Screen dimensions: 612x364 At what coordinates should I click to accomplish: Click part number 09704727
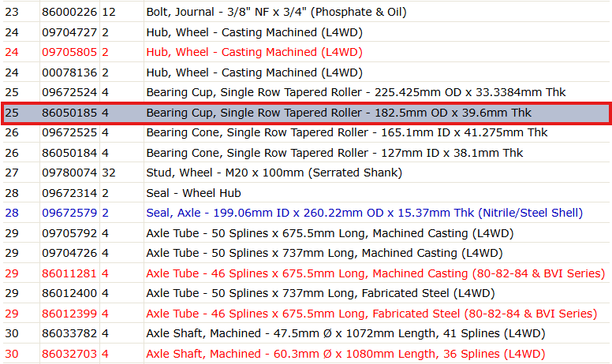(x=69, y=32)
